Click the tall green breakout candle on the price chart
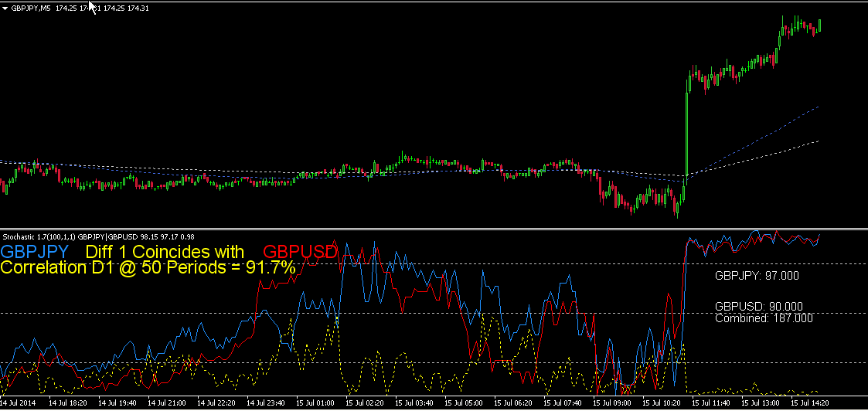 point(686,135)
